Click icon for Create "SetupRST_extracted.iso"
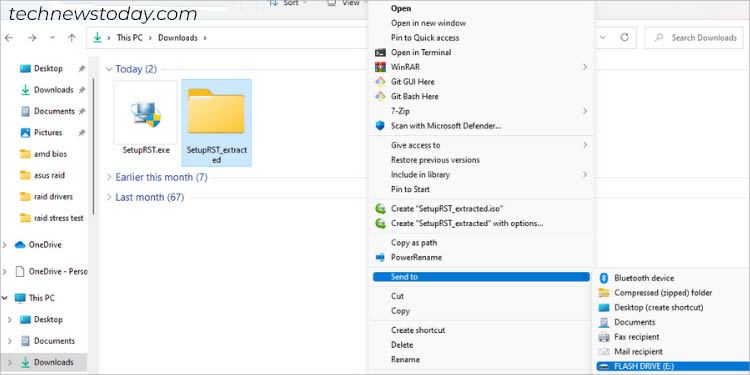The height and width of the screenshot is (375, 750). tap(381, 209)
